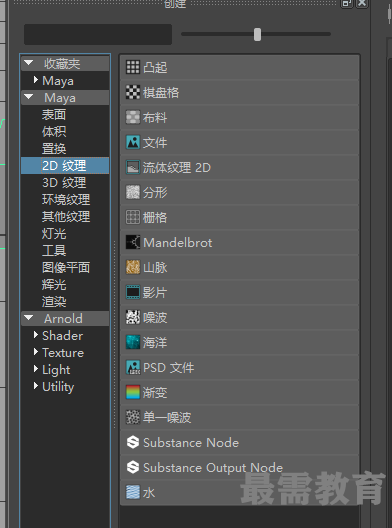Screen dimensions: 392x528
Task: Click the 分形 fractal texture icon
Action: 133,192
